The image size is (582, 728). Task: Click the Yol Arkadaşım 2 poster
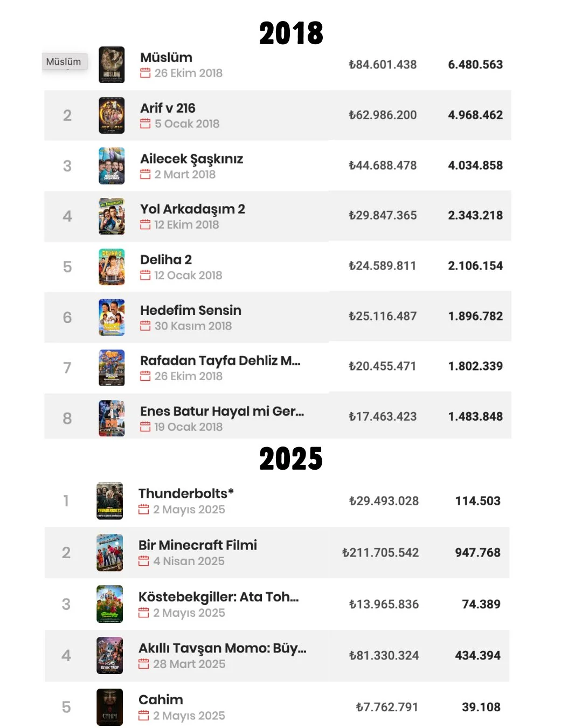tap(112, 216)
